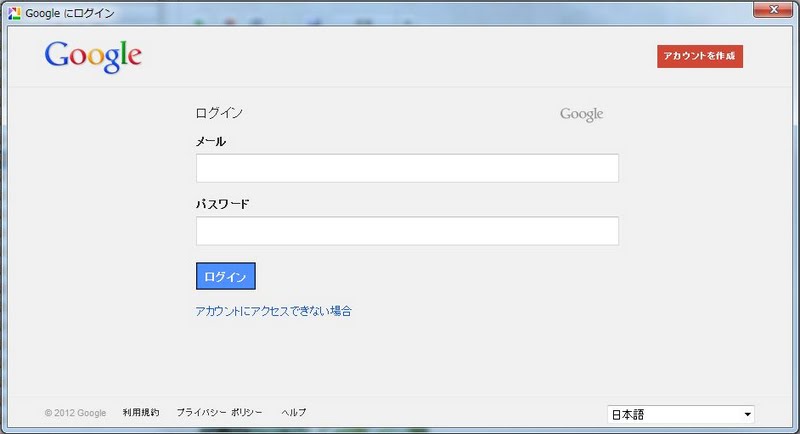Open the プライバシー ポリシー footer link
Image resolution: width=800 pixels, height=434 pixels.
(x=219, y=412)
